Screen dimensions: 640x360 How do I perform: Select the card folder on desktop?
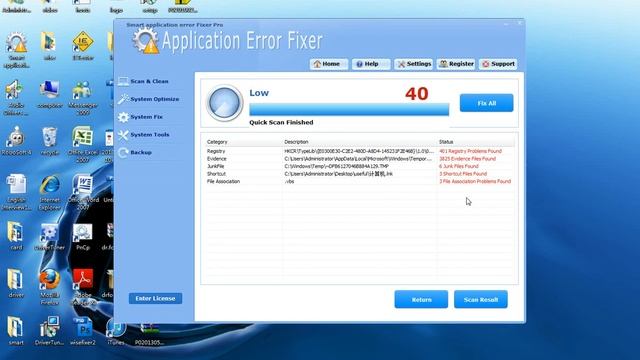click(x=16, y=236)
